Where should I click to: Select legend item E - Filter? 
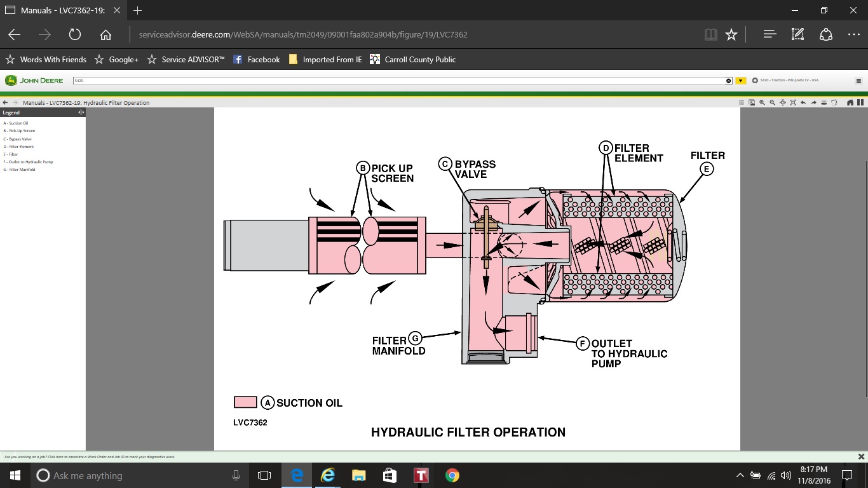click(x=11, y=154)
